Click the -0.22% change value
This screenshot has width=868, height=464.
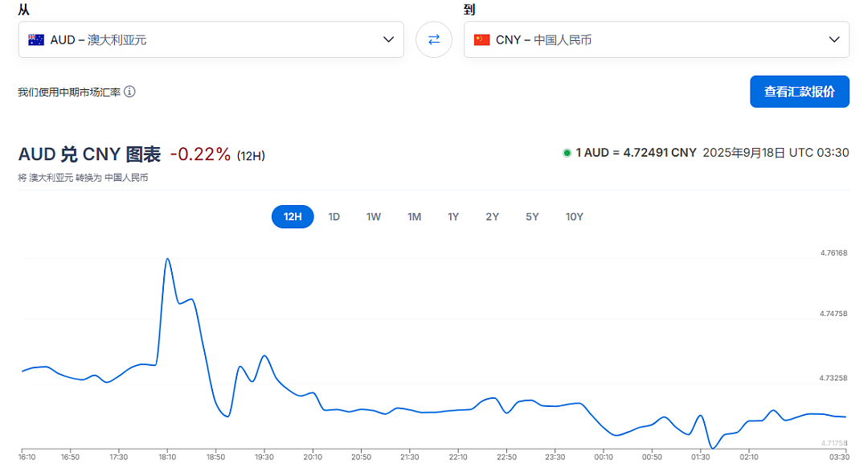point(200,154)
